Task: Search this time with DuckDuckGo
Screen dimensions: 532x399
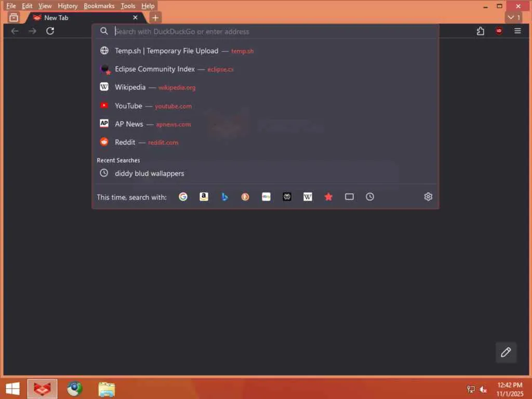Action: [245, 197]
